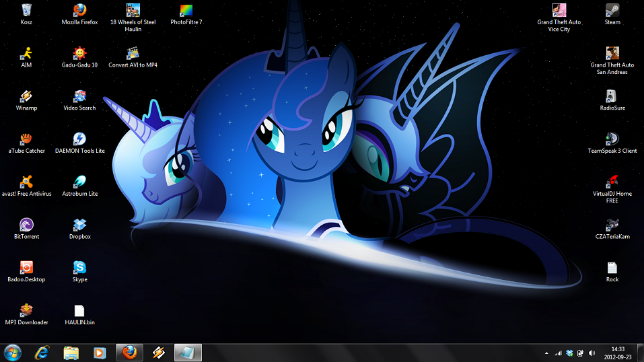Open TeamSpeak 3 Client icon
The image size is (644, 362).
pyautogui.click(x=612, y=140)
